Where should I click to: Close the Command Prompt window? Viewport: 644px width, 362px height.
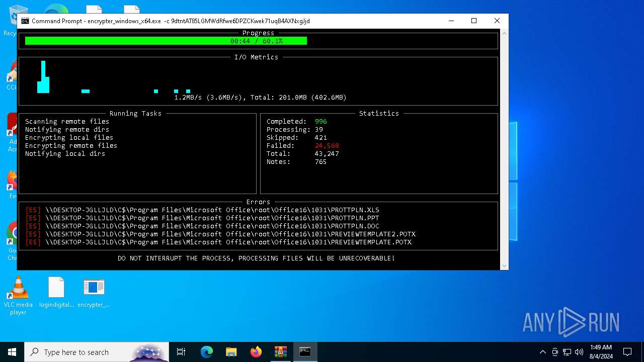pyautogui.click(x=497, y=21)
